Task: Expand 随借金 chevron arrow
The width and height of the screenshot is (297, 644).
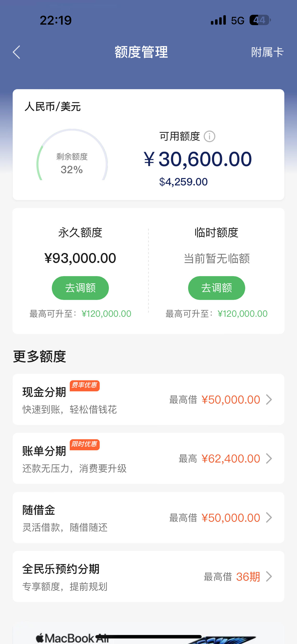Action: click(269, 517)
